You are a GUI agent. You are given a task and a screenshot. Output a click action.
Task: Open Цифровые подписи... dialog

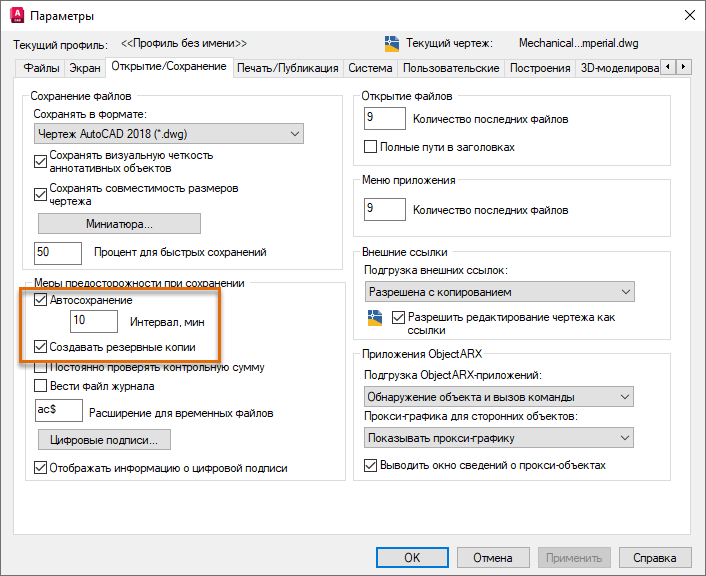click(x=104, y=440)
